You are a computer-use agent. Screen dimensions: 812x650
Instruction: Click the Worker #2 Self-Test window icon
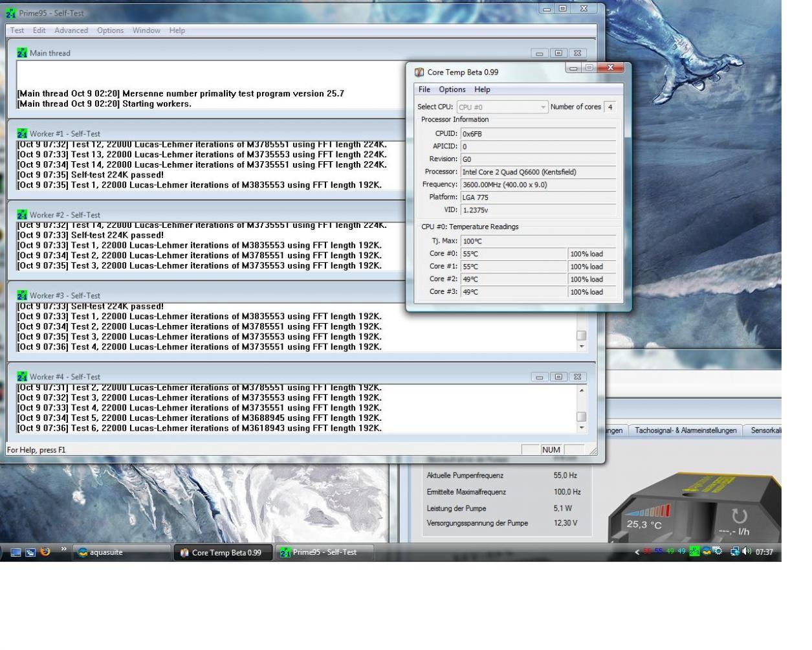(x=22, y=214)
